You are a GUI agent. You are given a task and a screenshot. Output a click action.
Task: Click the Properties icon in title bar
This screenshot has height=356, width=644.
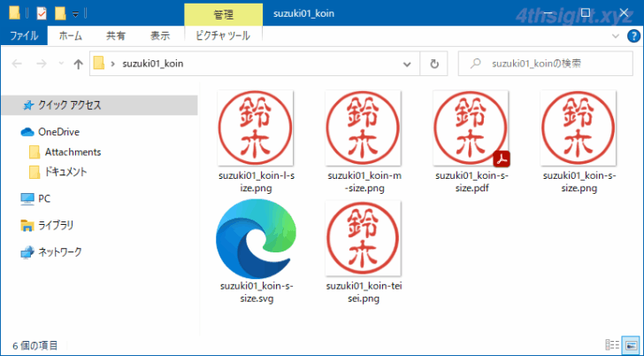(x=41, y=13)
